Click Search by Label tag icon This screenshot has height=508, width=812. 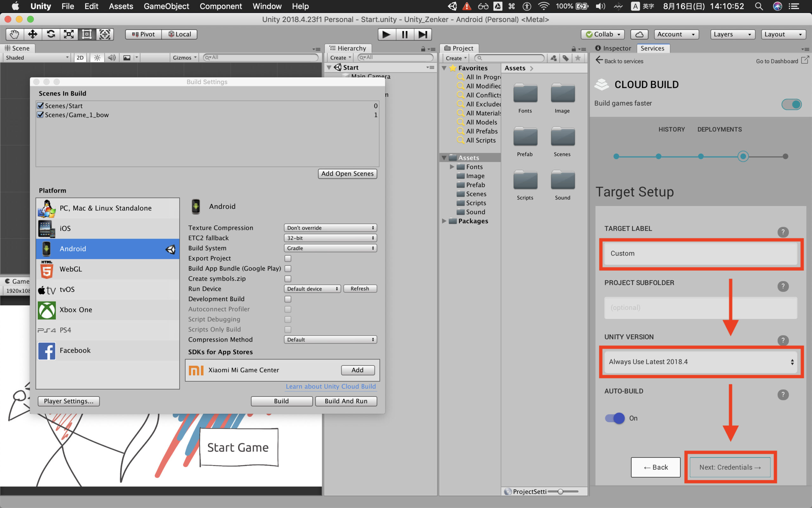pos(566,58)
